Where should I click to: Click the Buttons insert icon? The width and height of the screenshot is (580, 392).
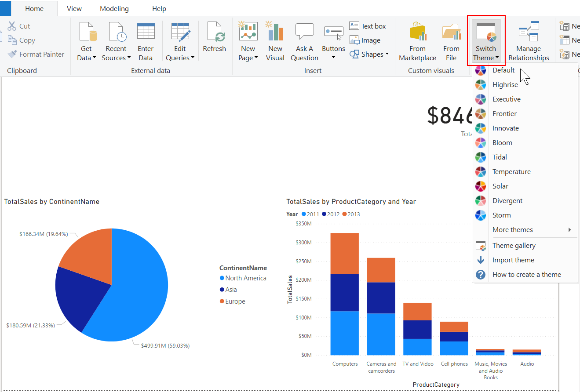tap(333, 33)
